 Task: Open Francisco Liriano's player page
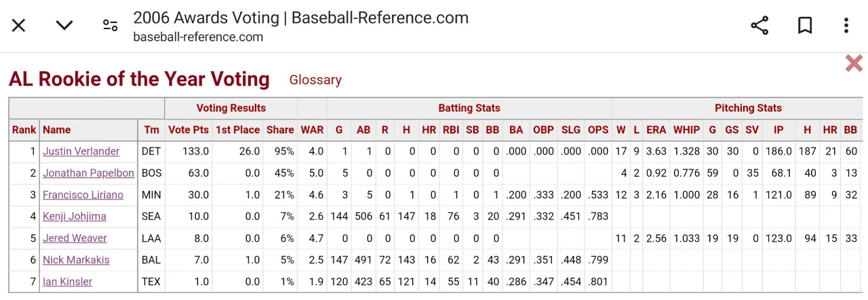pyautogui.click(x=83, y=194)
